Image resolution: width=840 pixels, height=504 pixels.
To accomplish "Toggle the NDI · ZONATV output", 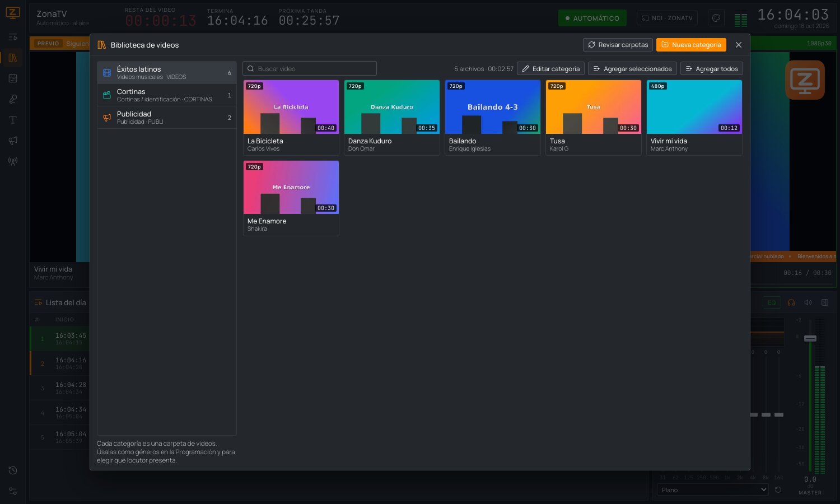I will click(667, 18).
